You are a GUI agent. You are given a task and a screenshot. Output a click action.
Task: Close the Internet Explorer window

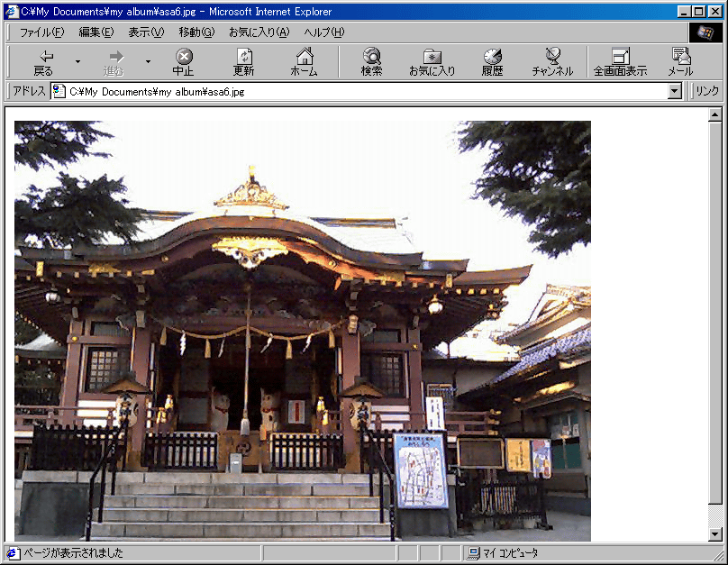point(715,12)
